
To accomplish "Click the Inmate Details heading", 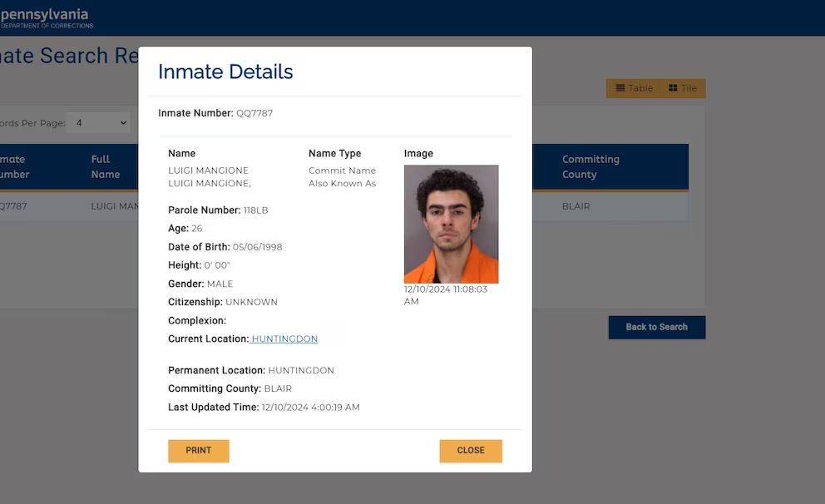I will pyautogui.click(x=225, y=72).
